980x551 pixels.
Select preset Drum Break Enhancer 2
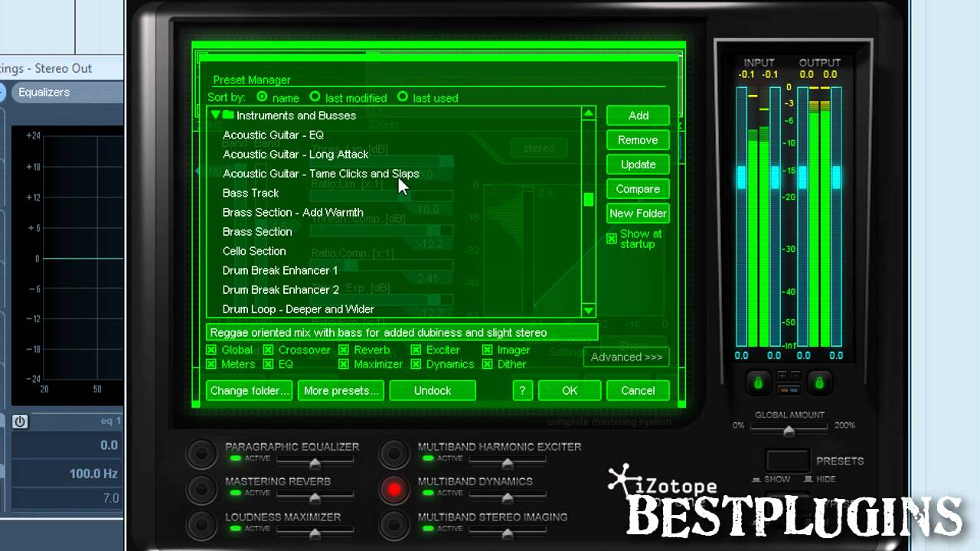point(280,289)
